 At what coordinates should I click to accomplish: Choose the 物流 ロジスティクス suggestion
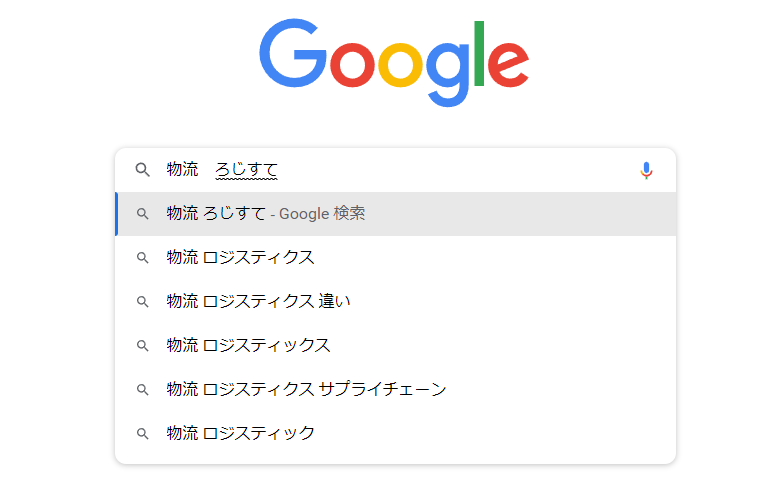click(x=241, y=258)
